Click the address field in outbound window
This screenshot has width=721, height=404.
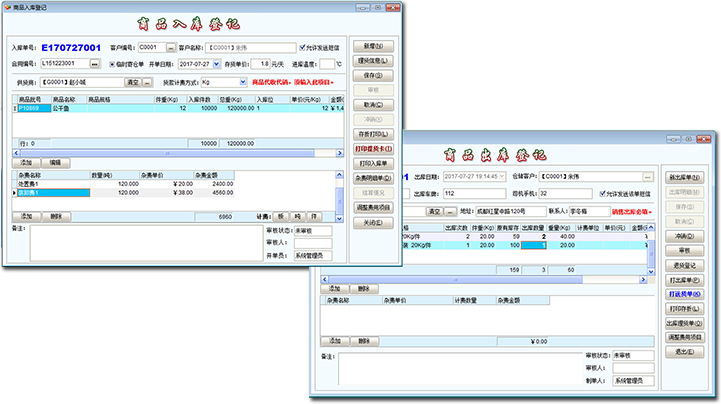[510, 211]
